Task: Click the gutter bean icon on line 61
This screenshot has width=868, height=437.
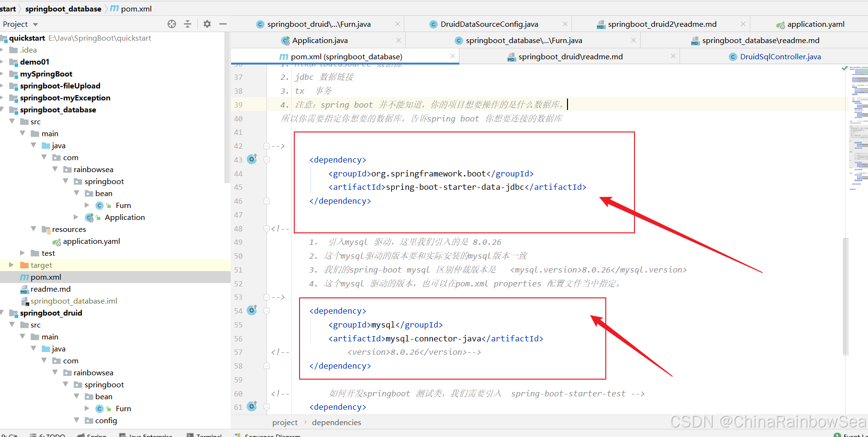Action: coord(252,406)
